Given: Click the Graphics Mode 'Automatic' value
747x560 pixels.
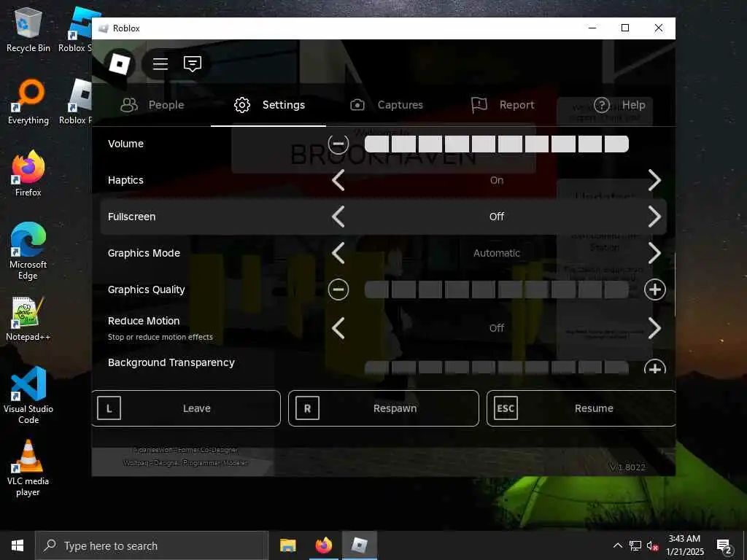Looking at the screenshot, I should (496, 253).
